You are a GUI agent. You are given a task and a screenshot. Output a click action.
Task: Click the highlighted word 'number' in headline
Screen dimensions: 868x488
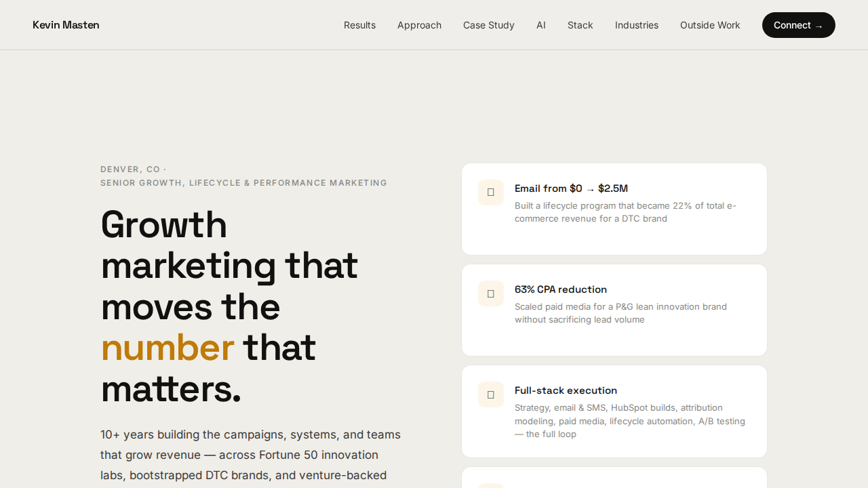[167, 347]
